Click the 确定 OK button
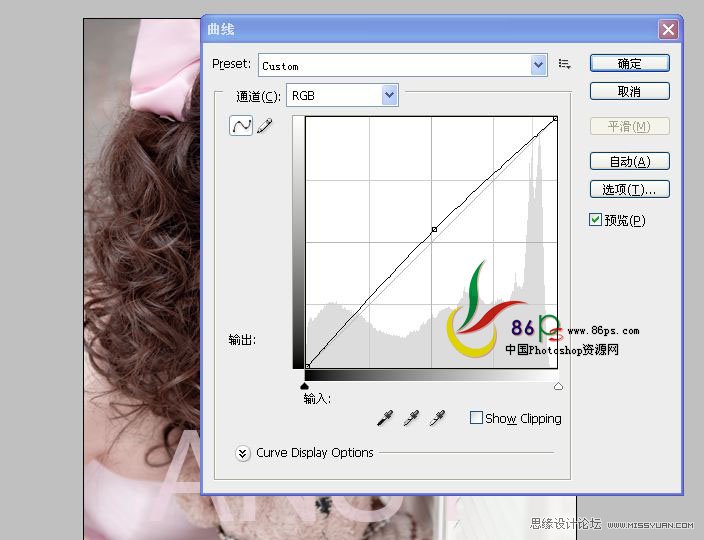The image size is (704, 540). coord(629,63)
